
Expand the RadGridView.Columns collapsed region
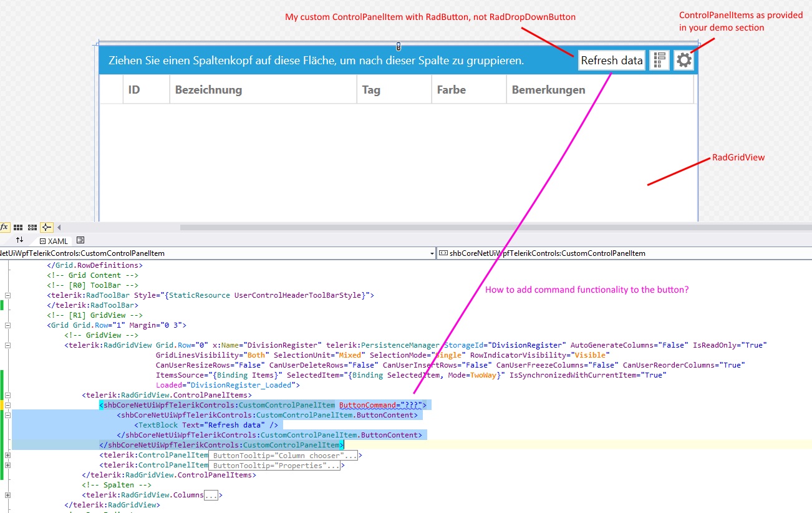click(7, 495)
